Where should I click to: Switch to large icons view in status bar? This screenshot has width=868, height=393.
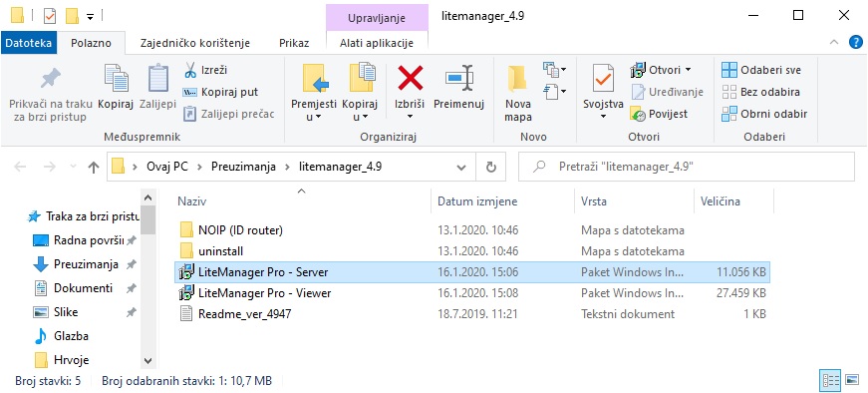pyautogui.click(x=852, y=380)
